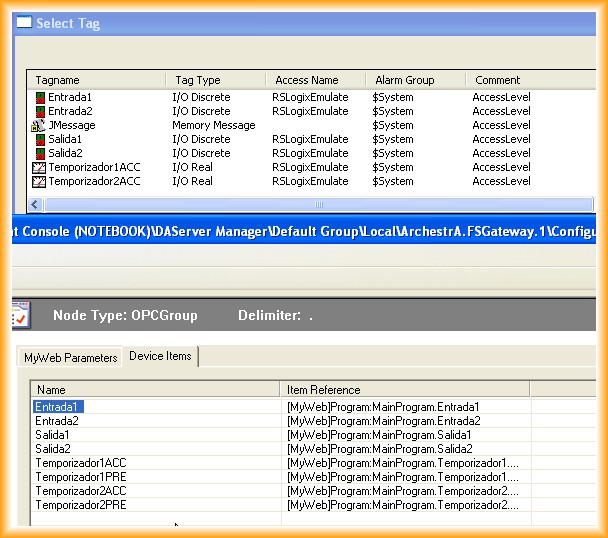
Task: Click the Temporizador2ACC real tag icon
Action: [x=39, y=182]
